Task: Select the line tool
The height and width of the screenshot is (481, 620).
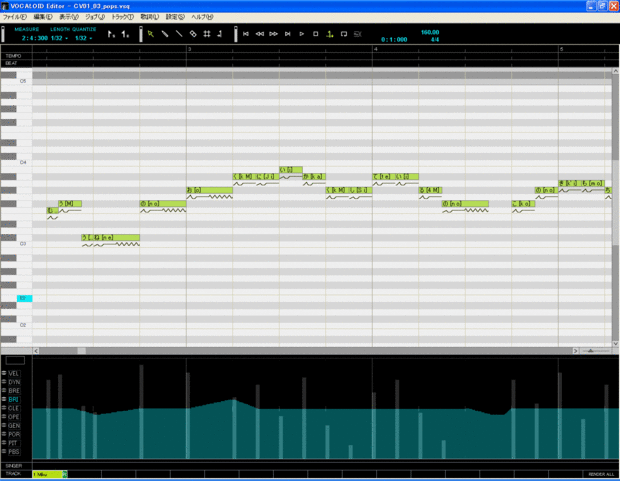Action: click(179, 34)
